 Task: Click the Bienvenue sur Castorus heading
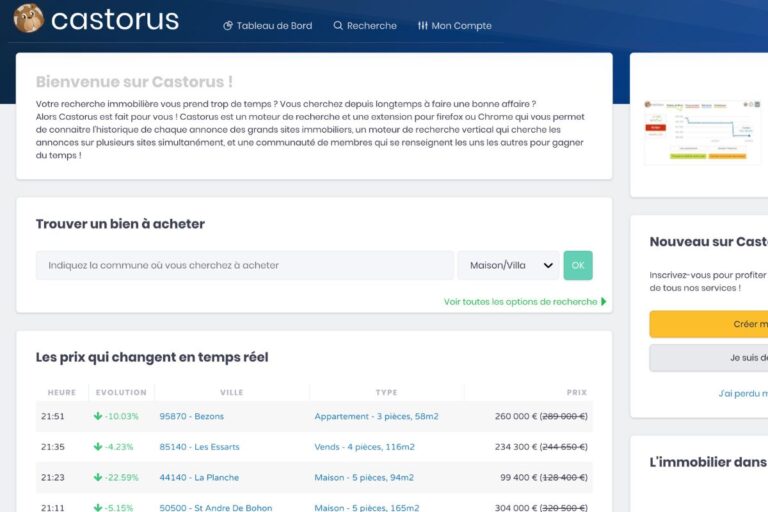point(134,81)
